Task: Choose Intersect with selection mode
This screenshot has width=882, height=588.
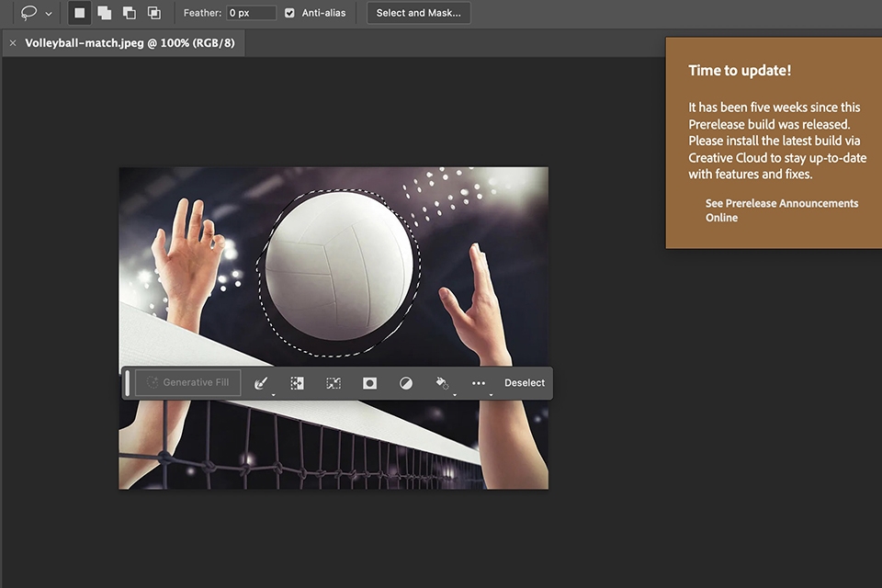Action: pyautogui.click(x=153, y=13)
